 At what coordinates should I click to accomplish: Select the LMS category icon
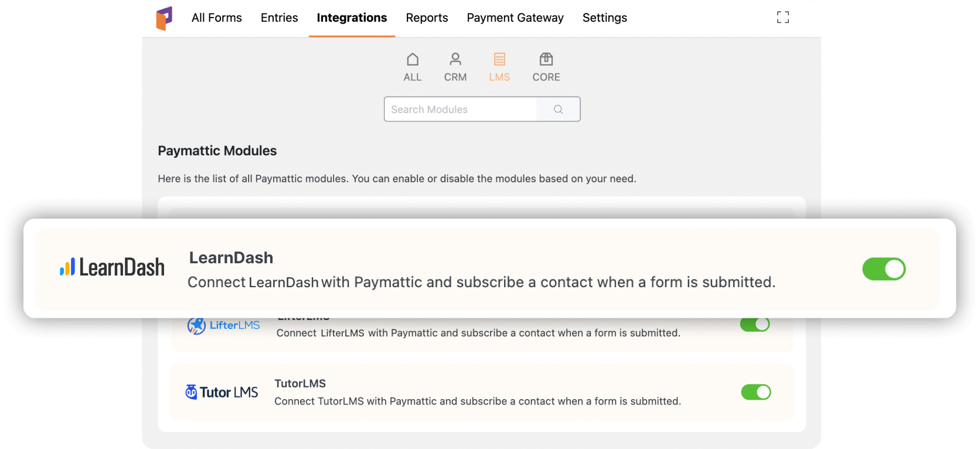click(499, 59)
